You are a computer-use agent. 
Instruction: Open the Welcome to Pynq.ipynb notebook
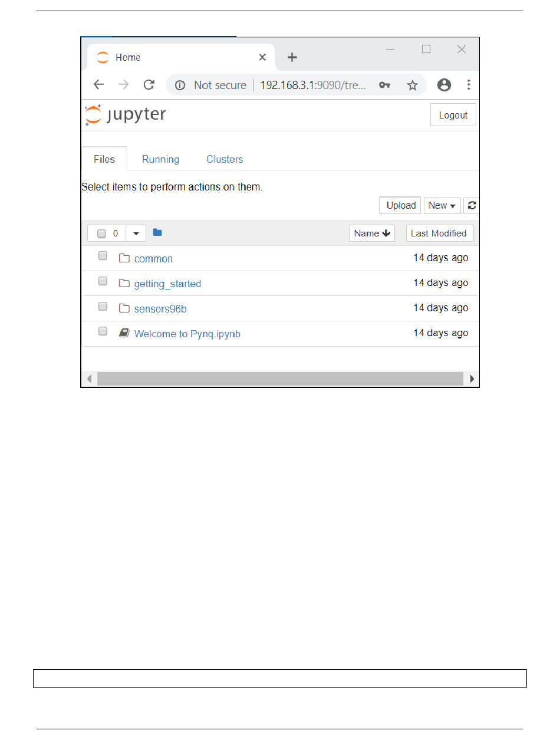tap(187, 334)
